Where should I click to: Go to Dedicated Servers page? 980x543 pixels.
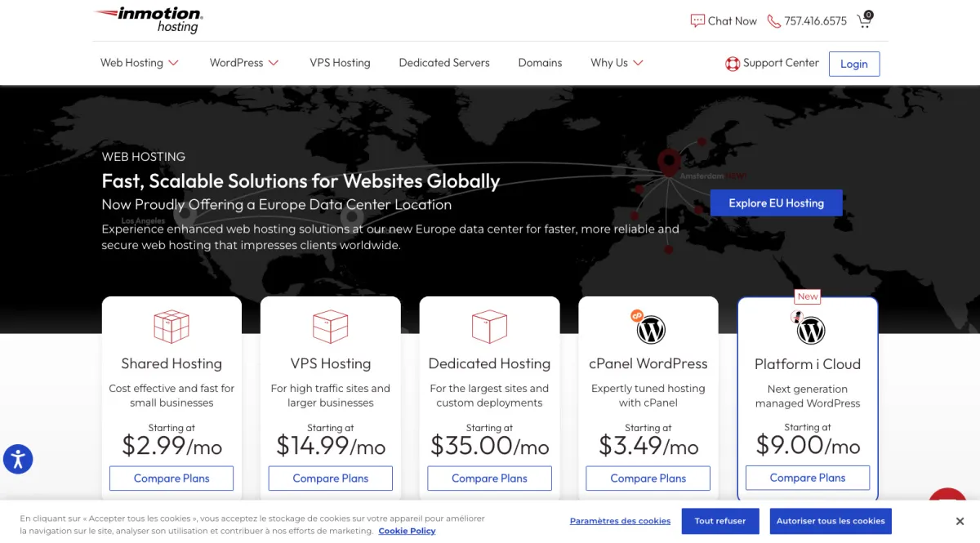[x=444, y=63]
